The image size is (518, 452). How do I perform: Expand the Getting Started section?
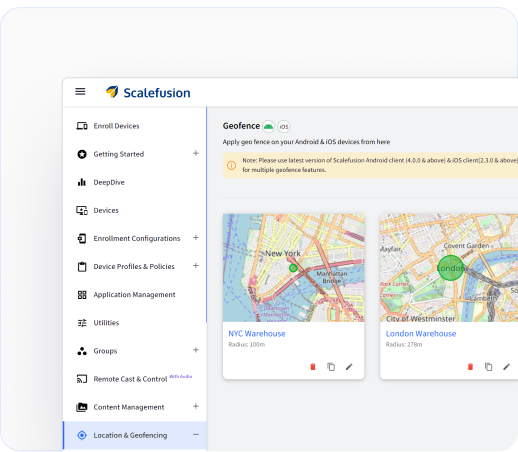coord(196,153)
